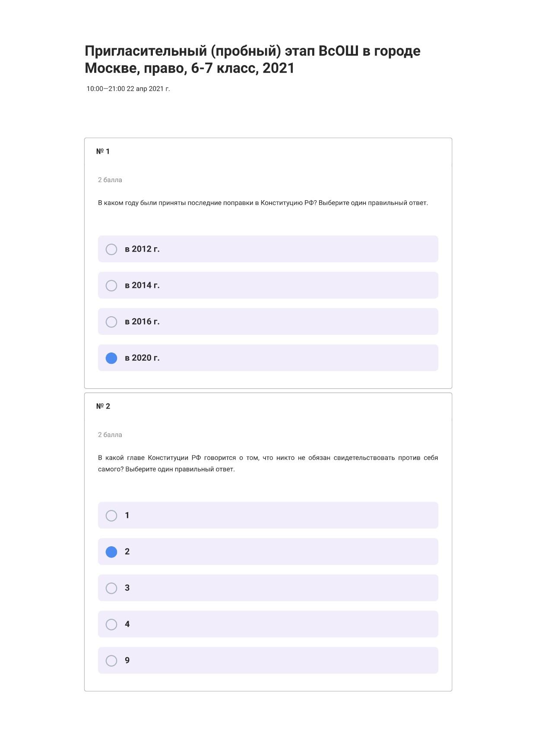Click the № 2 question header
Image resolution: width=535 pixels, height=756 pixels.
point(103,406)
